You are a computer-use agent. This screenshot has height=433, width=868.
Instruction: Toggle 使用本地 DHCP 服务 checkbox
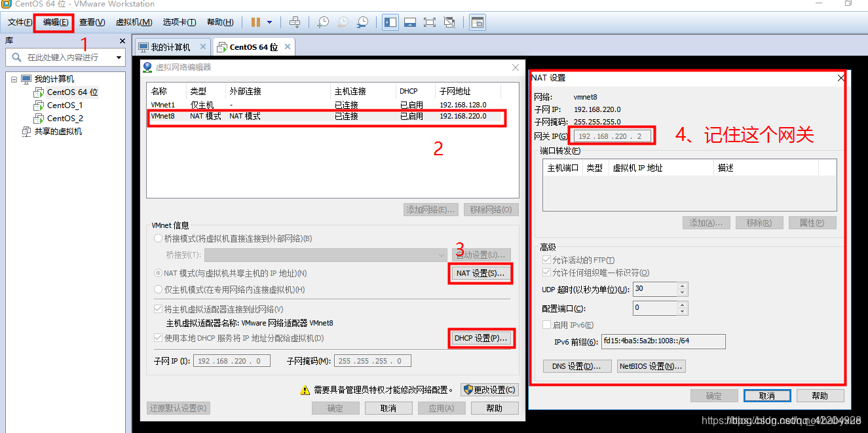[157, 338]
